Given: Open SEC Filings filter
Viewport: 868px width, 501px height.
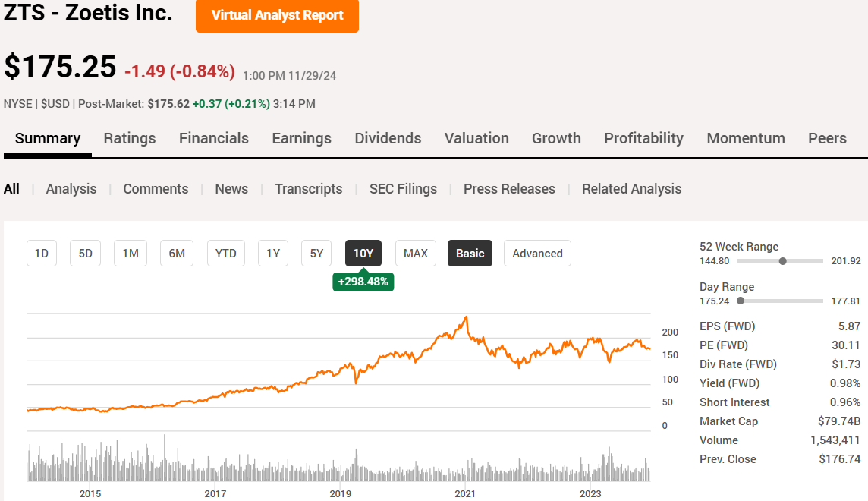Looking at the screenshot, I should pos(403,189).
